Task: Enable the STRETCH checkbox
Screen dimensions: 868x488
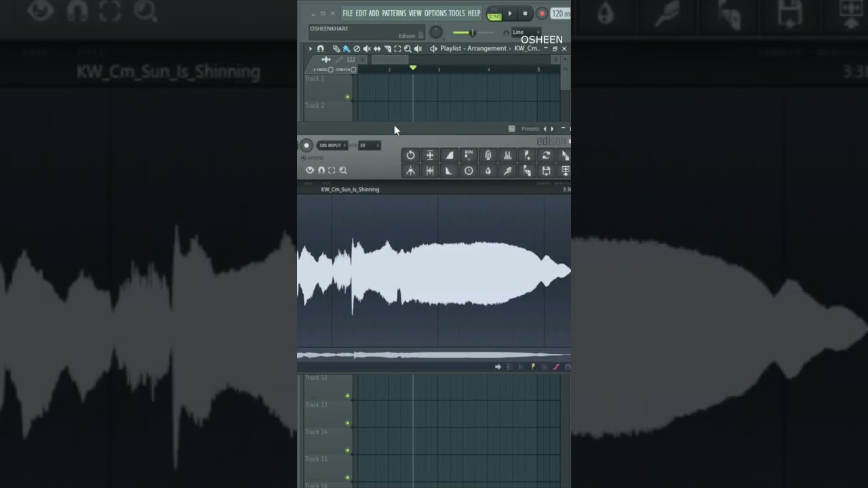Action: (x=353, y=69)
